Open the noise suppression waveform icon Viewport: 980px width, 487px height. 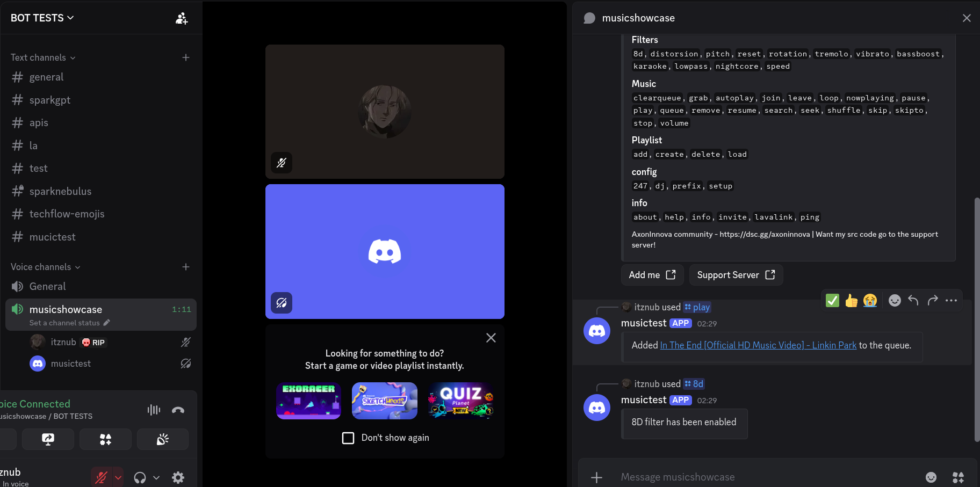pyautogui.click(x=154, y=410)
